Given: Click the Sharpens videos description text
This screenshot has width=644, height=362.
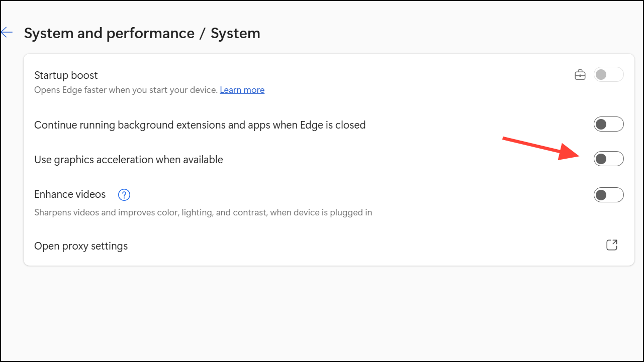Looking at the screenshot, I should coord(203,212).
